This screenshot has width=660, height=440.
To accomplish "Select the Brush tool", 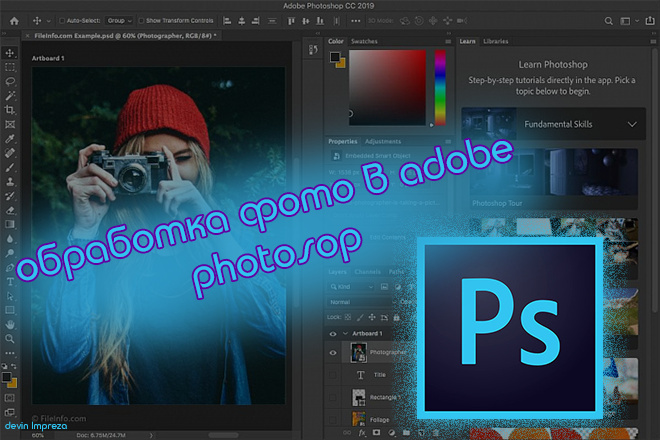I will click(x=10, y=167).
